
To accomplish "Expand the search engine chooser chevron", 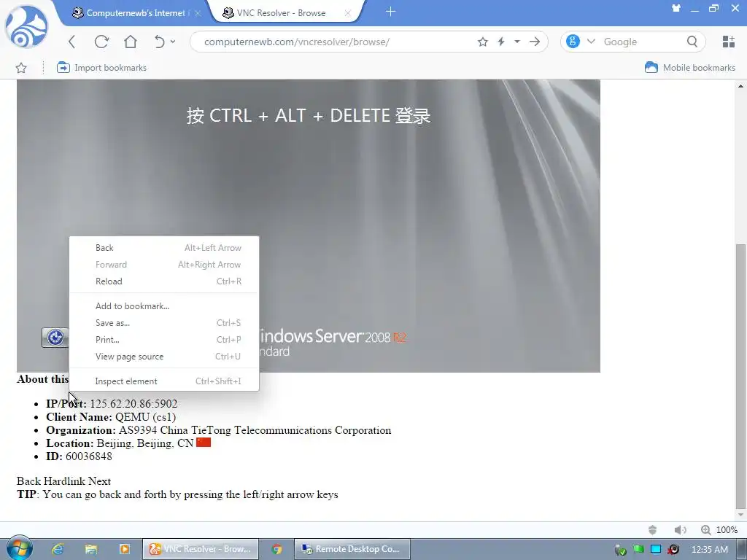I will tap(591, 42).
